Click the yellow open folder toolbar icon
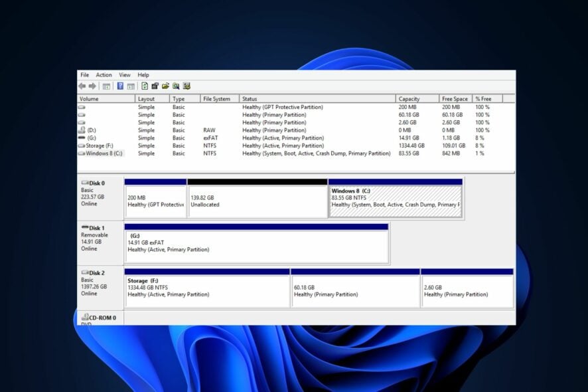Screen dimensions: 588x392 click(x=165, y=86)
